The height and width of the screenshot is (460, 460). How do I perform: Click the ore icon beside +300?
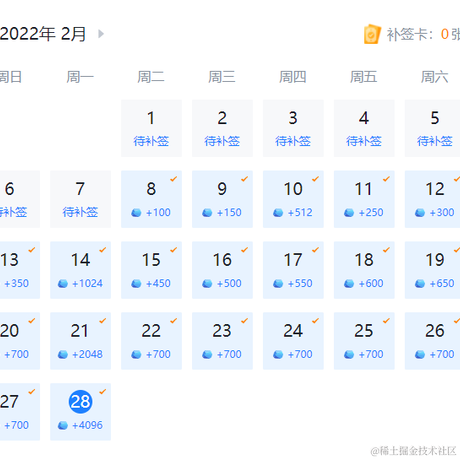pyautogui.click(x=420, y=213)
